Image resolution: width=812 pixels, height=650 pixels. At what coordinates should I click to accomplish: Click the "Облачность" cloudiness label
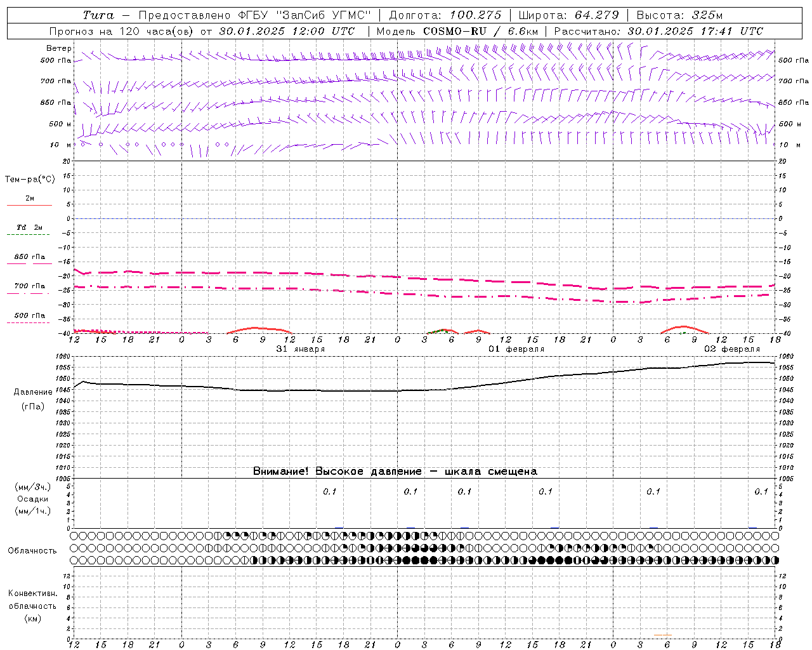32,551
